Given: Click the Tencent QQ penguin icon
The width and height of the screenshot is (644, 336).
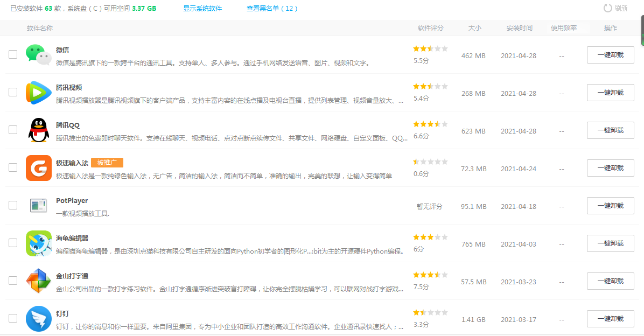Looking at the screenshot, I should pos(39,130).
